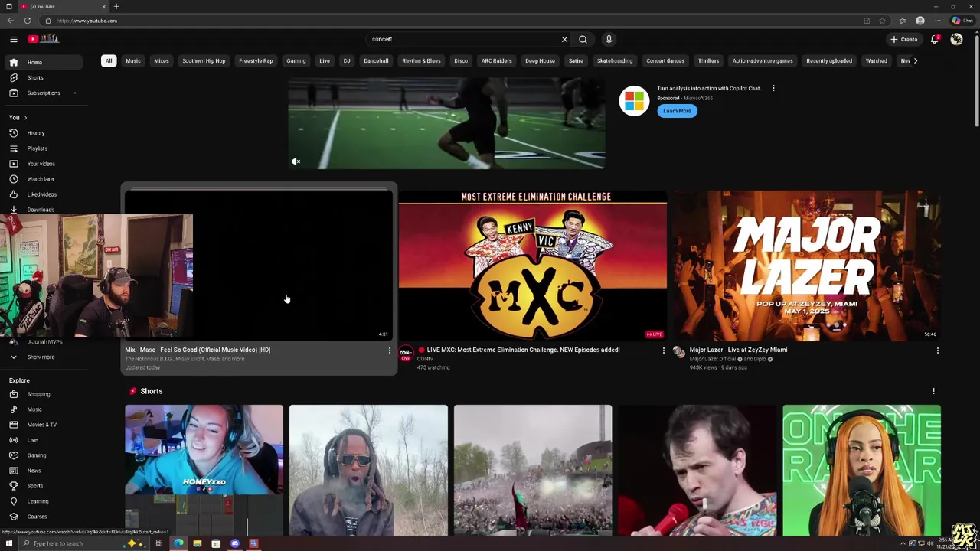Image resolution: width=980 pixels, height=551 pixels.
Task: Open options for the Major Lazer video
Action: coord(937,350)
